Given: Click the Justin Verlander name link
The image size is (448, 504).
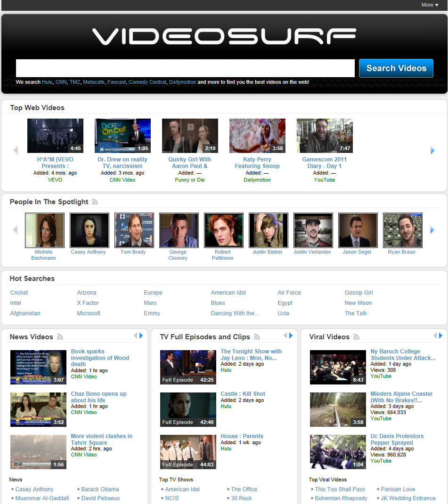Looking at the screenshot, I should tap(312, 252).
